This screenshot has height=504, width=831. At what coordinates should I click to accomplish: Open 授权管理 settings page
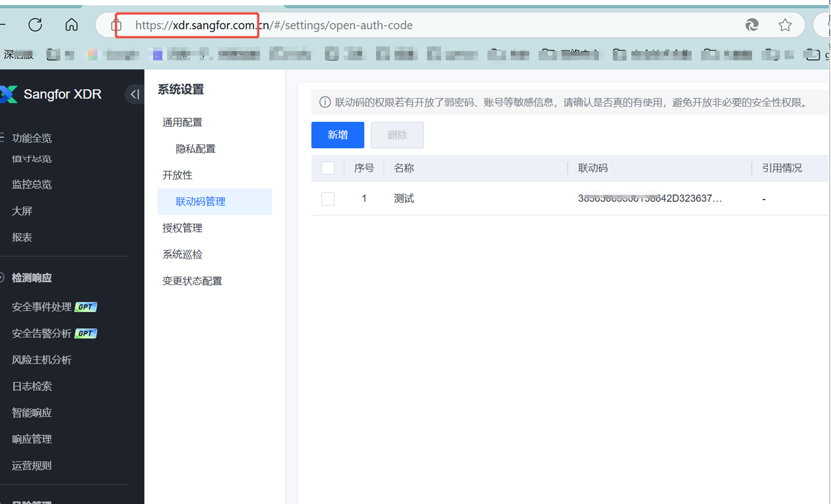click(182, 228)
